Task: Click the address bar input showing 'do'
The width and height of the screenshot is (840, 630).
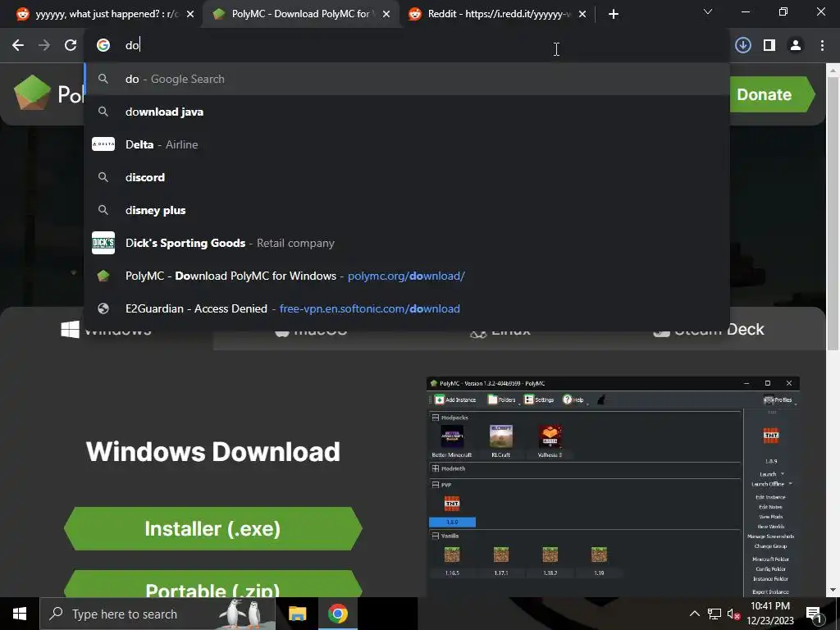Action: tap(407, 46)
